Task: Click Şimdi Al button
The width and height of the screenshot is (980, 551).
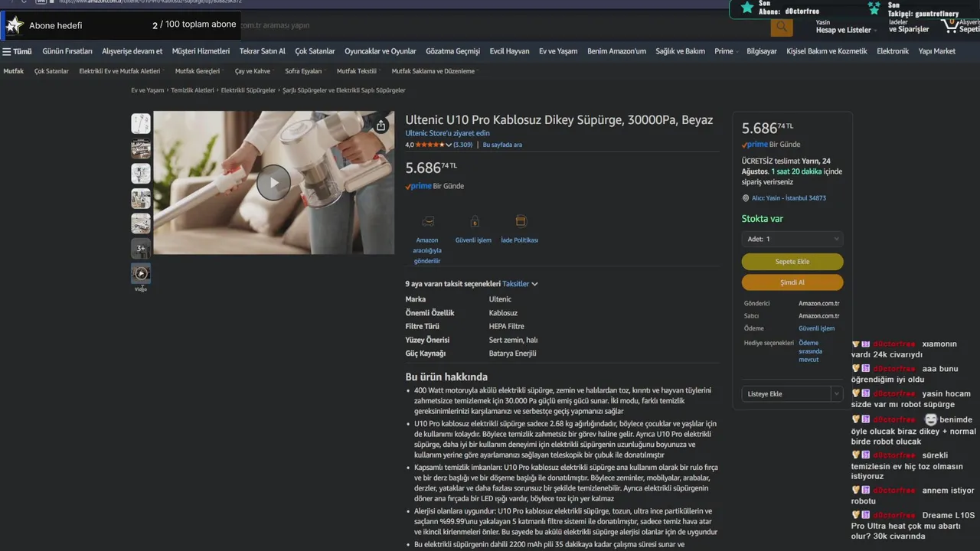Action: pos(792,282)
